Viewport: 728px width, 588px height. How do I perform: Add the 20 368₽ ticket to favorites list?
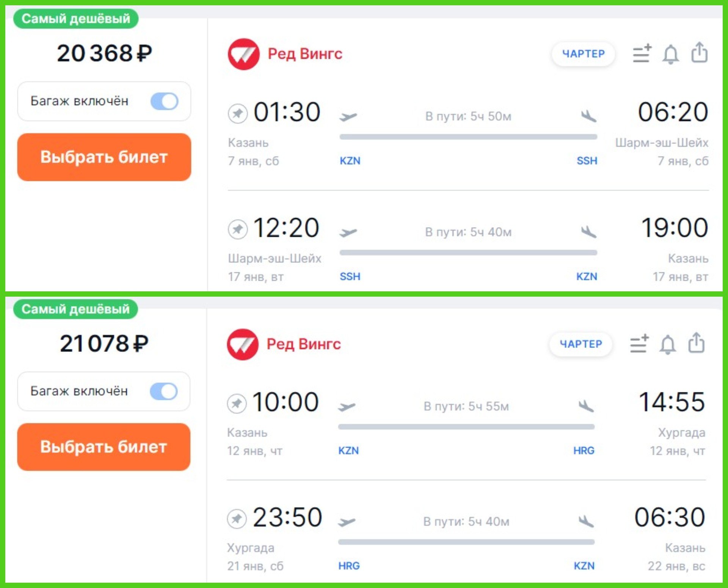pyautogui.click(x=642, y=53)
